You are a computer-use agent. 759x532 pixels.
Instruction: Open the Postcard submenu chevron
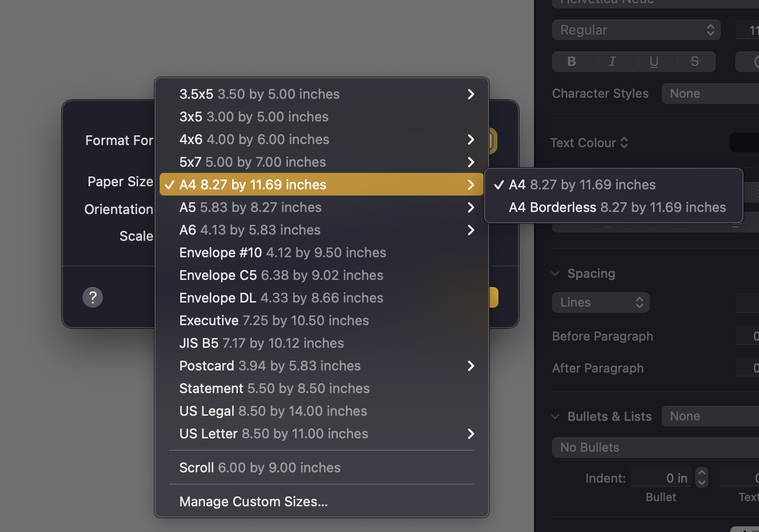(x=471, y=366)
